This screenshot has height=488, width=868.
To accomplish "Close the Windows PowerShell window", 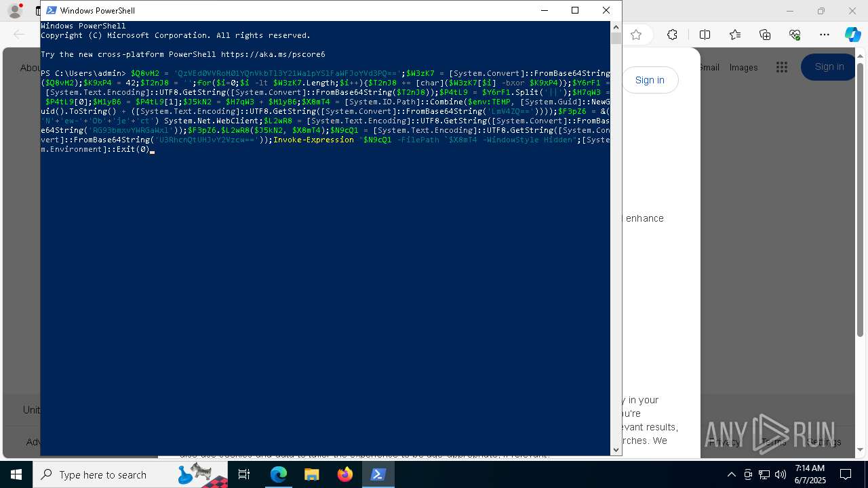I will coord(606,10).
